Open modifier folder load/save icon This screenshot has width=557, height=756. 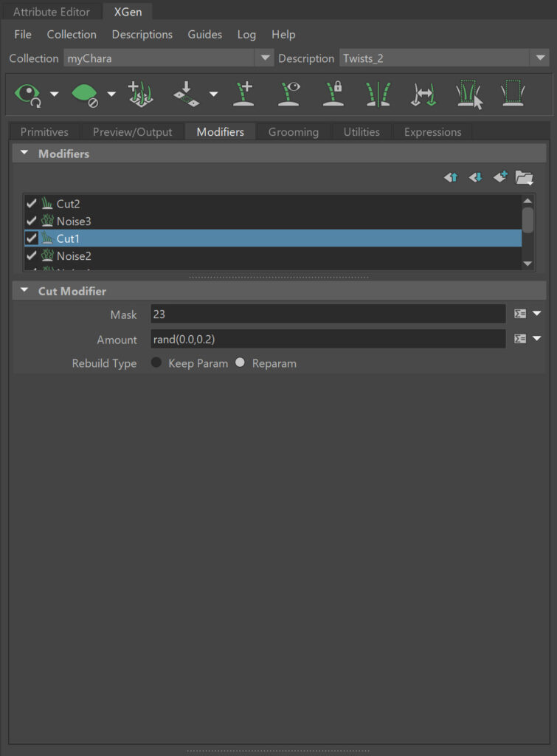pos(525,178)
